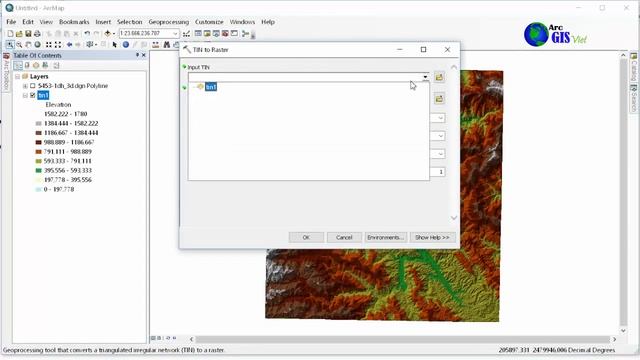
Task: Expand the Select Features tool dropdown
Action: pos(96,44)
